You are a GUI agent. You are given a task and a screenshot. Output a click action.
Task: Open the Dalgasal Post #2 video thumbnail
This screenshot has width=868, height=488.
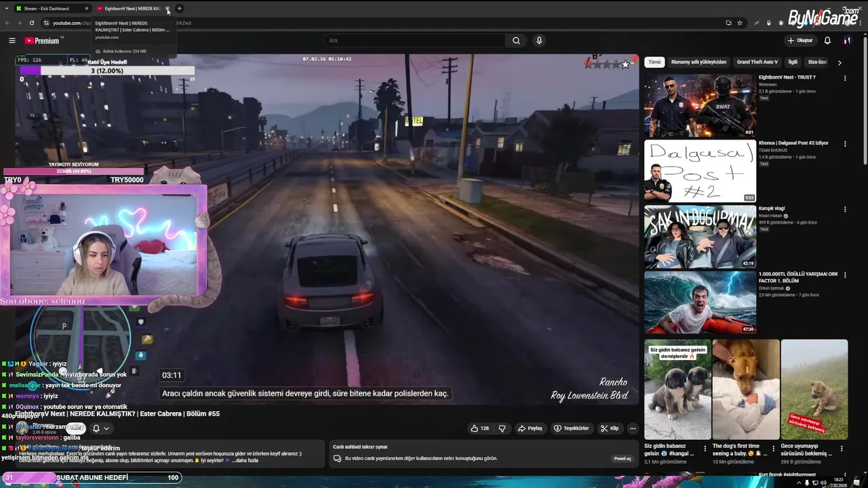pos(700,171)
